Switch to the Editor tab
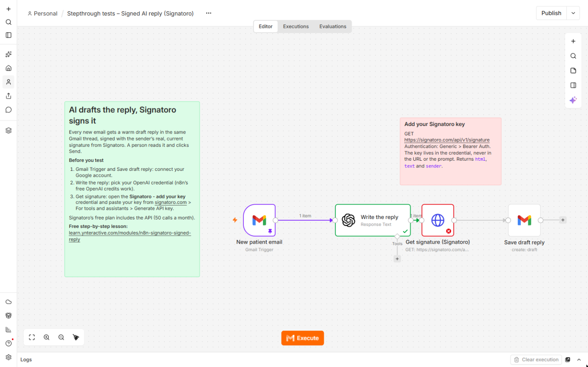This screenshot has height=367, width=588. click(x=266, y=26)
